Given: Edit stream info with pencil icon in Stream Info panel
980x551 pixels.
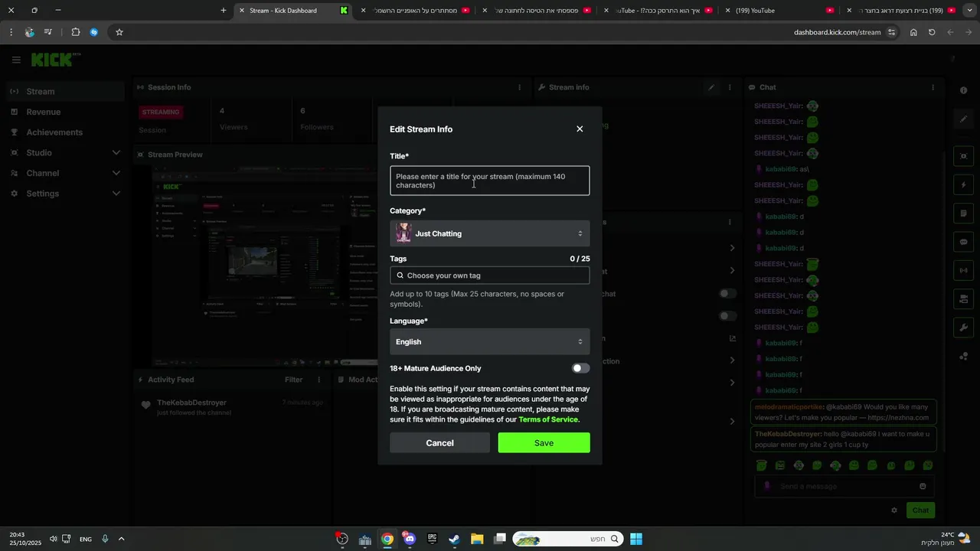Looking at the screenshot, I should pos(711,87).
